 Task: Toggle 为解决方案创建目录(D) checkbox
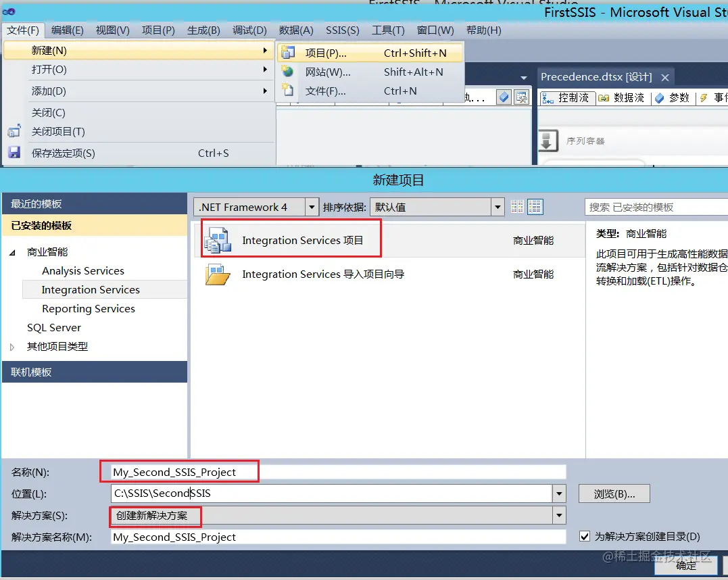[585, 536]
